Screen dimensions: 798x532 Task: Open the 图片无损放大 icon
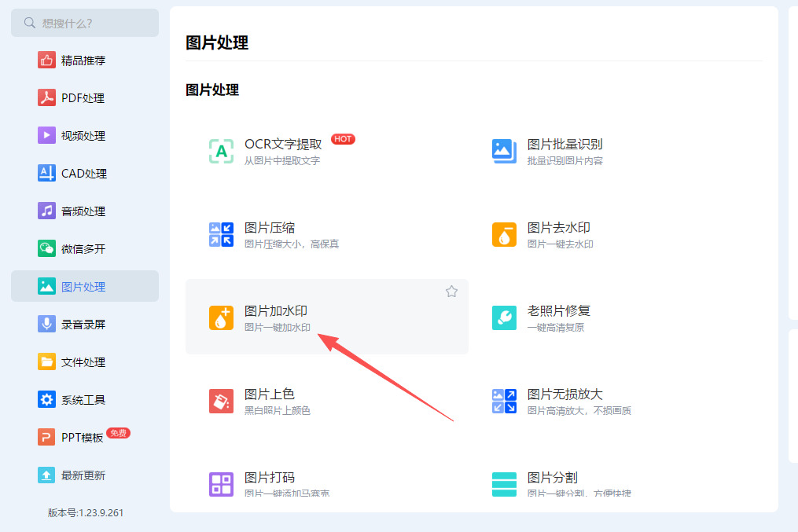click(504, 402)
